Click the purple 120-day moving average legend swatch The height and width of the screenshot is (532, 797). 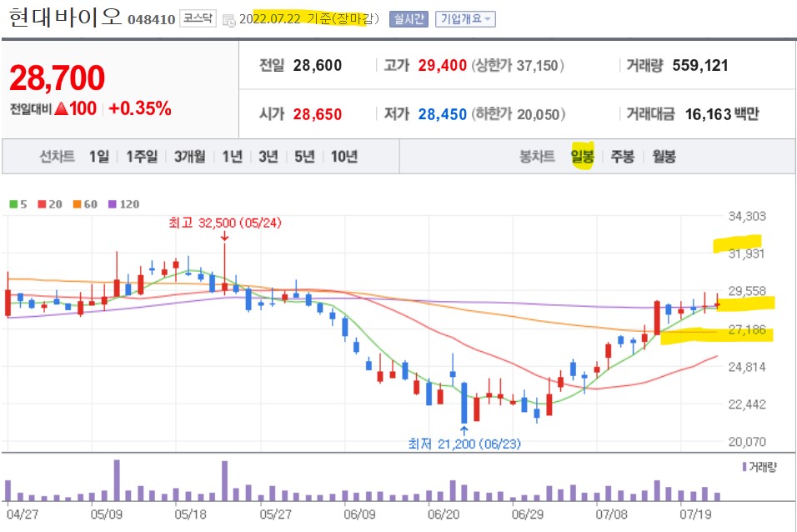point(113,204)
